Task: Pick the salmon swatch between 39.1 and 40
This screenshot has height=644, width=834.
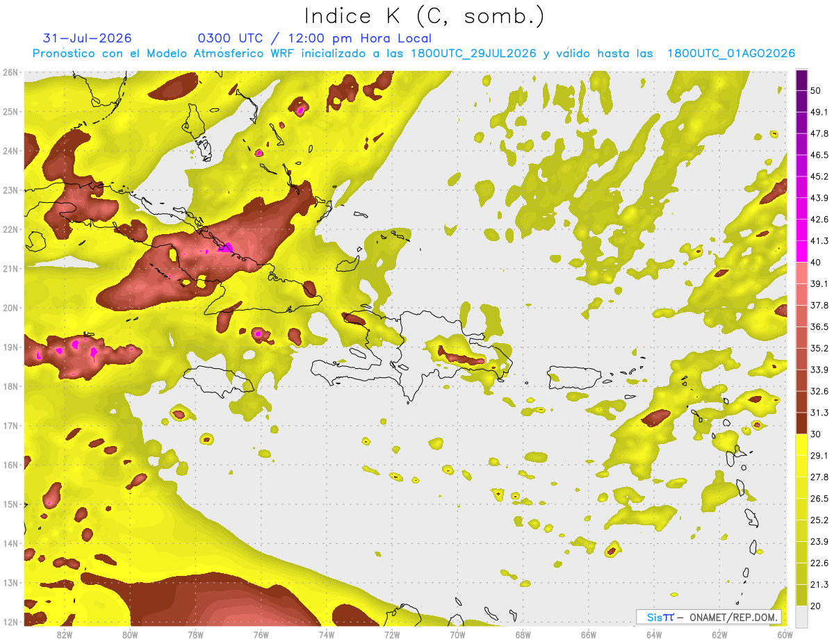Action: (801, 273)
